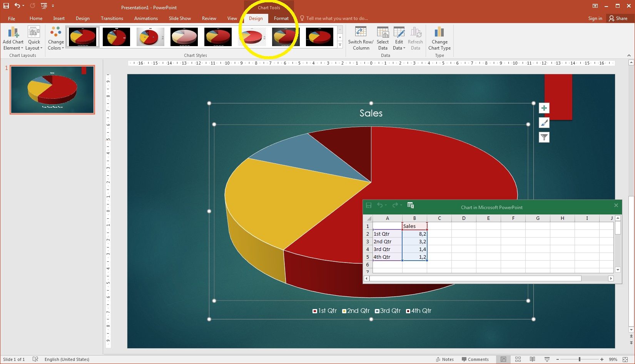Start slideshow from beginning in Quick Access Toolbar

point(43,6)
